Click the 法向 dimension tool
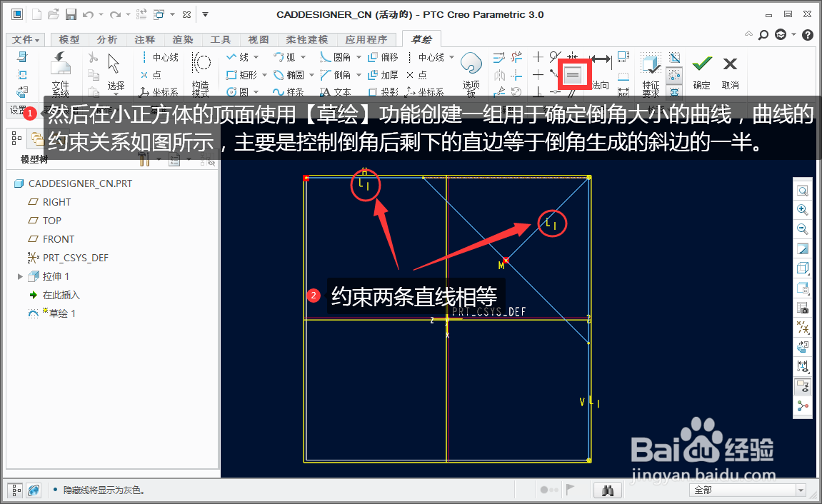Screen dimensions: 822x504 click(600, 72)
